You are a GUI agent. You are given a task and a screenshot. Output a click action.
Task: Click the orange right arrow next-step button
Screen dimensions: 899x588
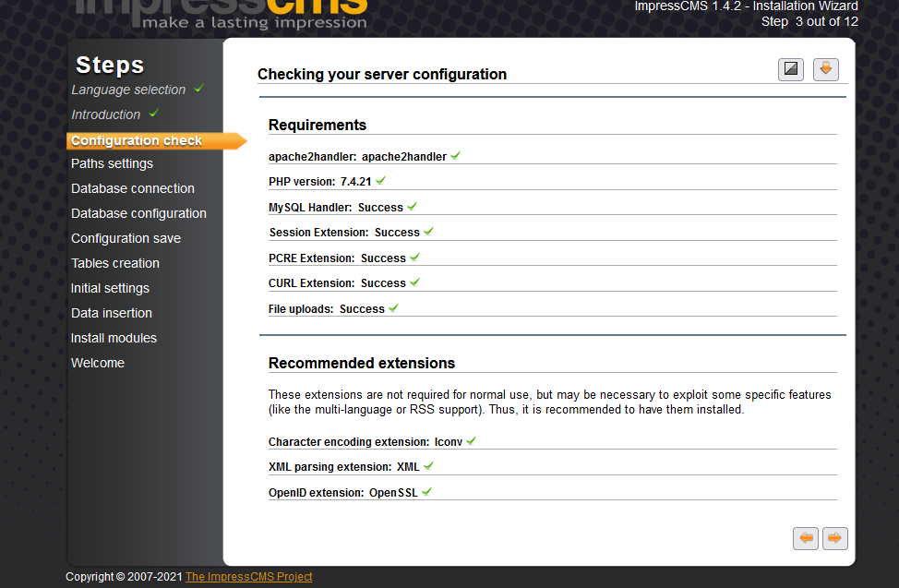pos(834,538)
